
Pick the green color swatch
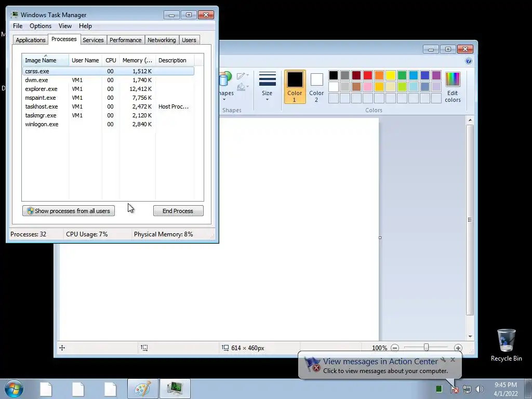(x=402, y=75)
